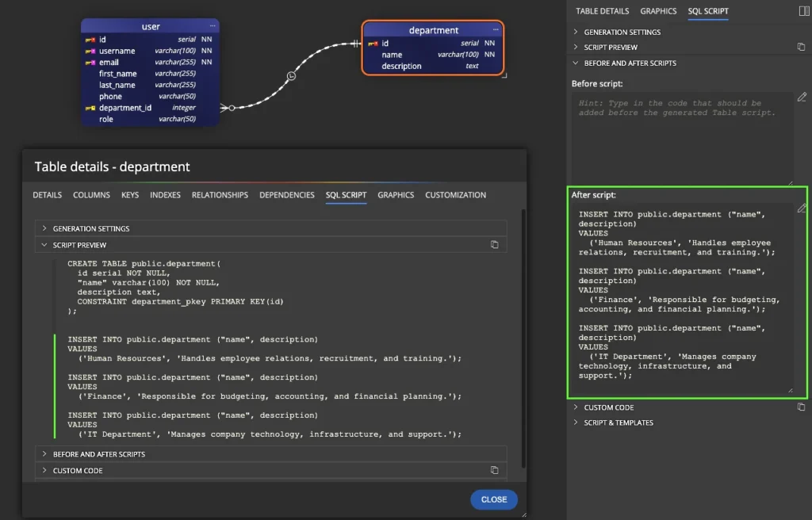Copy Custom Code in Table details dialog

(x=495, y=470)
